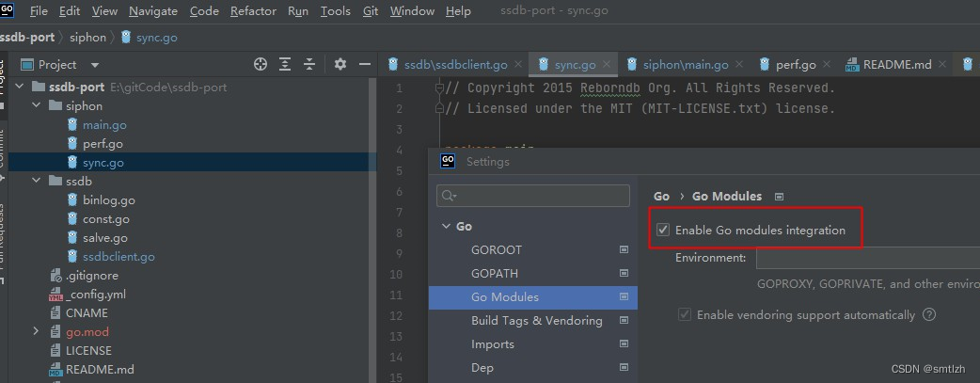The width and height of the screenshot is (980, 383).
Task: Close the README.md editor tab
Action: pyautogui.click(x=943, y=64)
